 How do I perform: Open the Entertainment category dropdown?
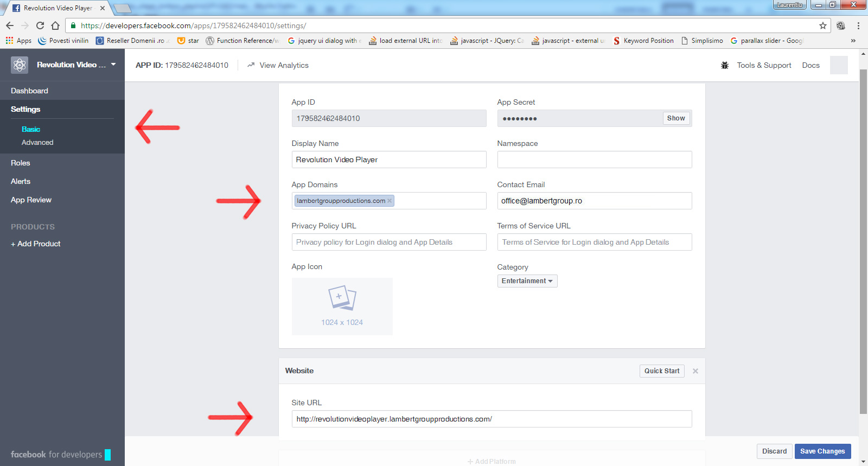pos(527,281)
